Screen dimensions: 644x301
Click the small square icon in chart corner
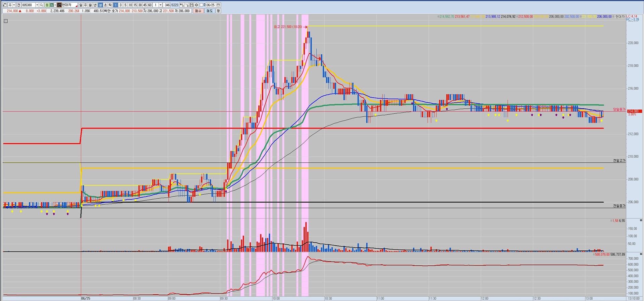click(x=6, y=21)
